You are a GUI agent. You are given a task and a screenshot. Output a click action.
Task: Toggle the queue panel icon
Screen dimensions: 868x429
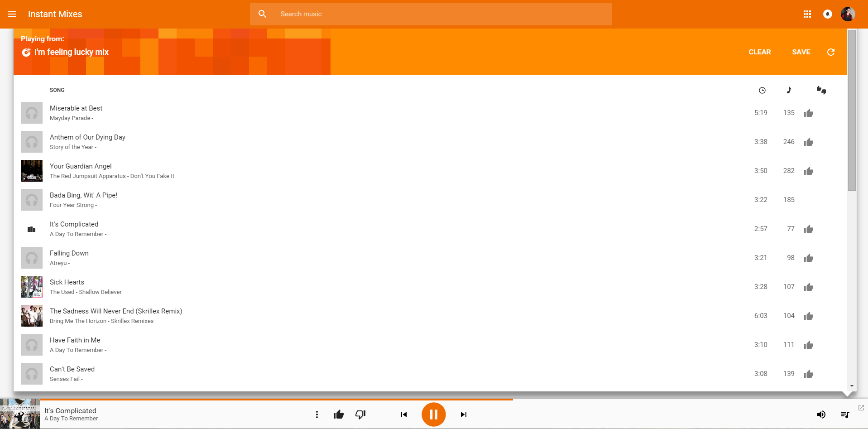point(845,415)
